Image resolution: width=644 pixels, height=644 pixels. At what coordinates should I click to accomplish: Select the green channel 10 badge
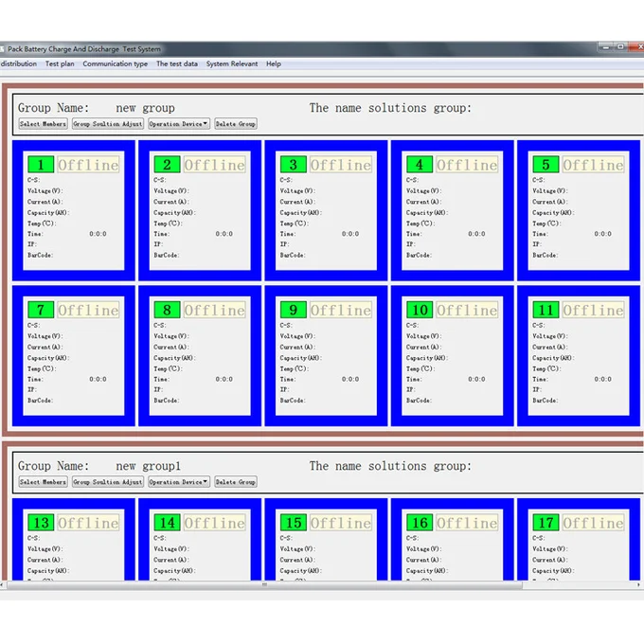click(420, 310)
